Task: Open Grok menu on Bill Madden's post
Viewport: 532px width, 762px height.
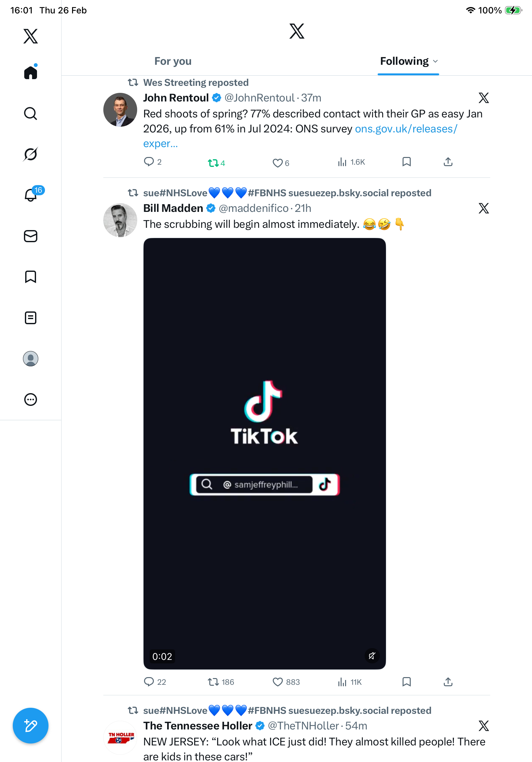Action: pos(484,208)
